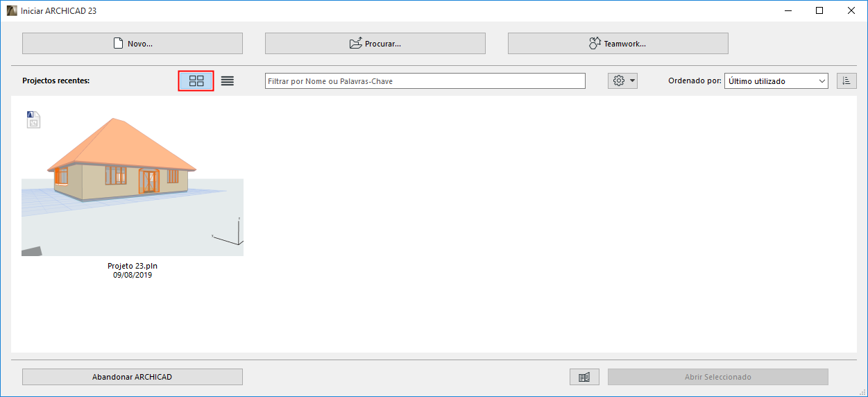Image resolution: width=868 pixels, height=397 pixels.
Task: Open the gear settings dropdown
Action: (623, 81)
